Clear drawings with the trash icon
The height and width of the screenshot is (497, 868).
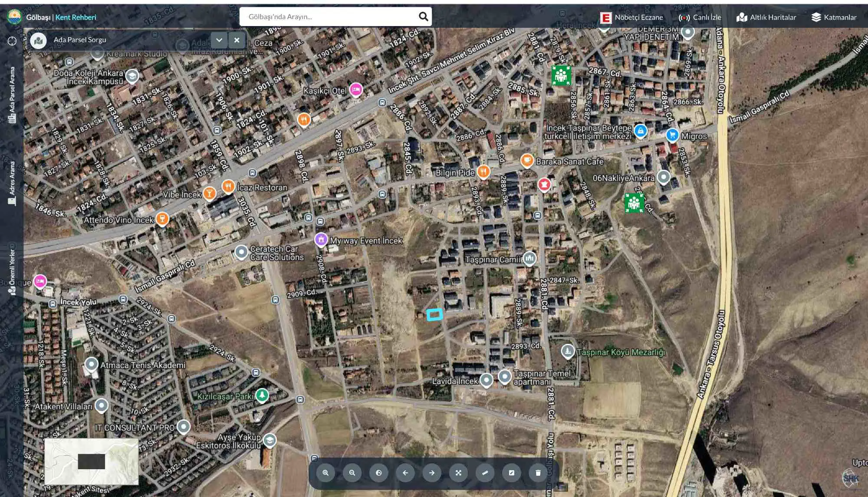point(538,473)
